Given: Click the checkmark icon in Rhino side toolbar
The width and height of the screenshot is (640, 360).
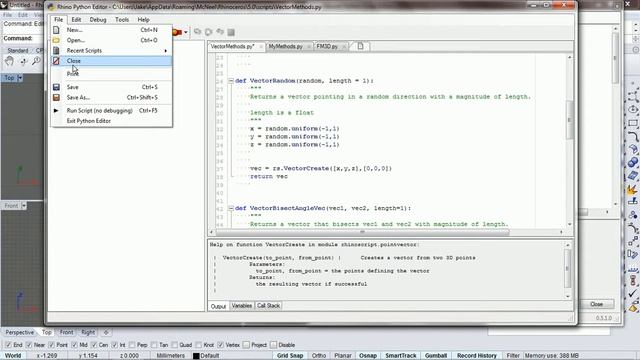Looking at the screenshot, I should tap(633, 293).
